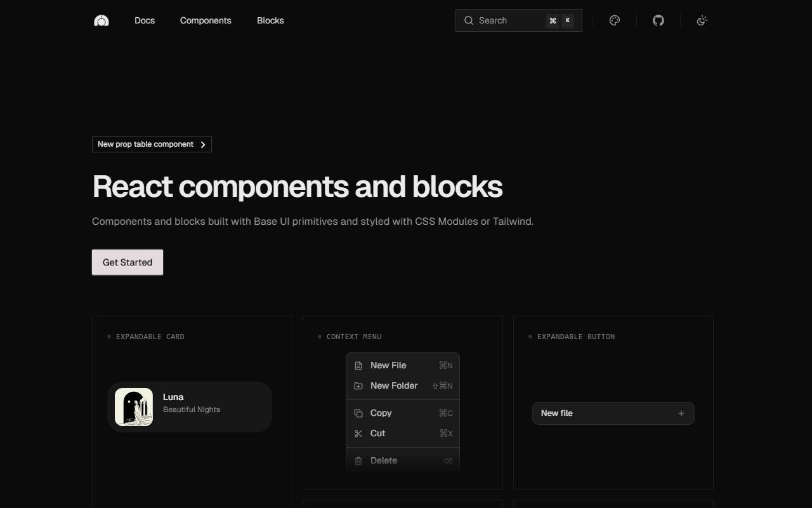Open the theme palette picker icon
This screenshot has height=508, width=812.
(x=614, y=20)
